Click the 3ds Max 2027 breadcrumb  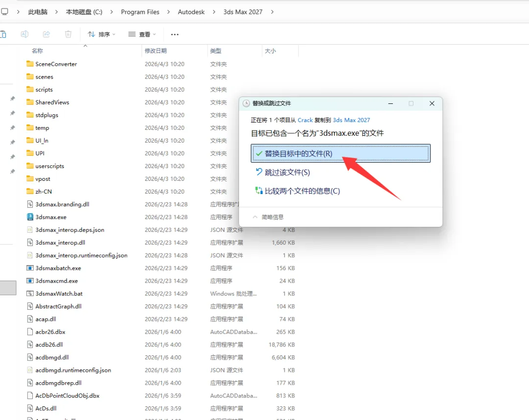[x=243, y=12]
